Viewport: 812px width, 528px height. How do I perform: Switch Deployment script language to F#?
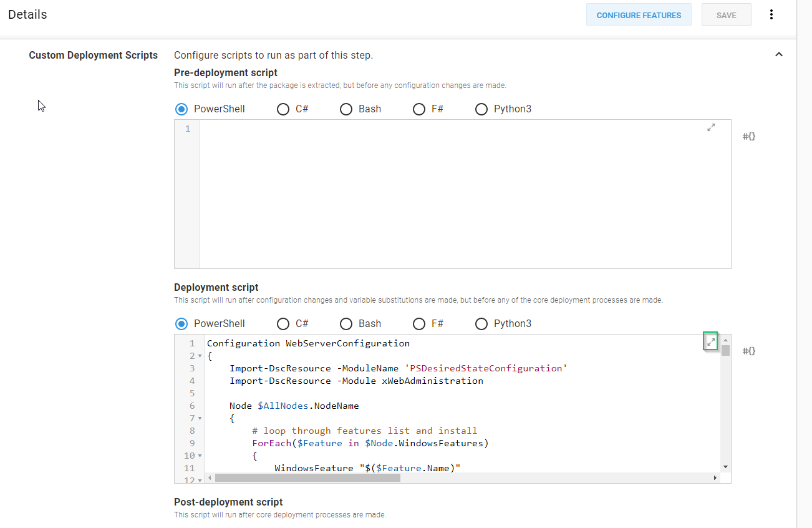pos(419,324)
